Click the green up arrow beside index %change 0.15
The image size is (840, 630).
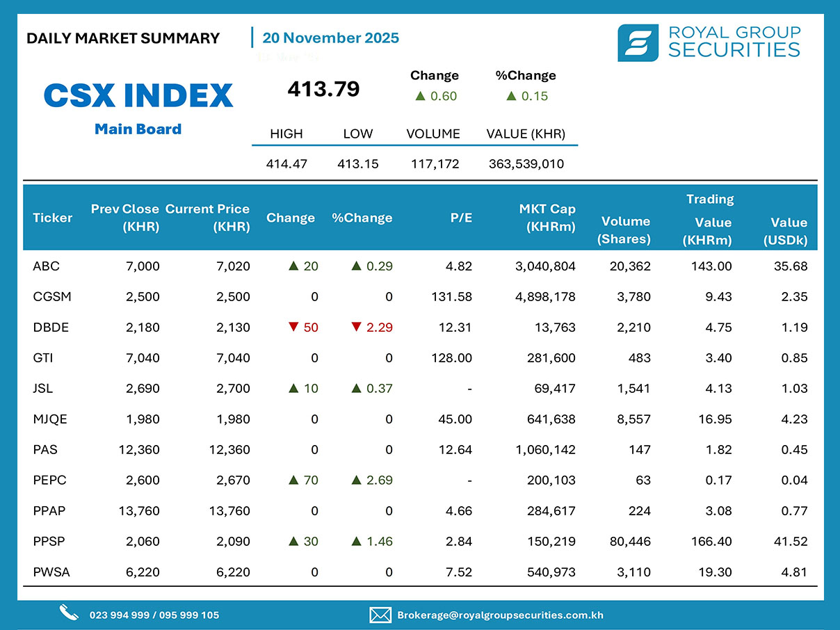(511, 96)
